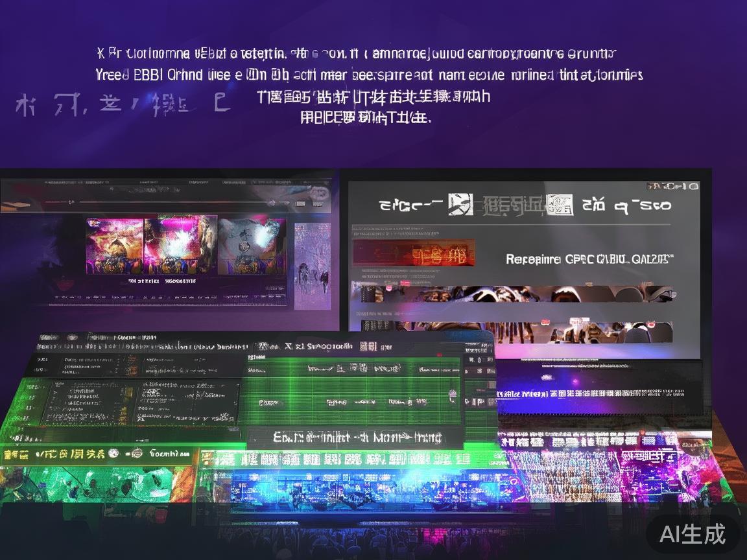Click the mouse cursor icon on the green grid's edge

tap(452, 395)
